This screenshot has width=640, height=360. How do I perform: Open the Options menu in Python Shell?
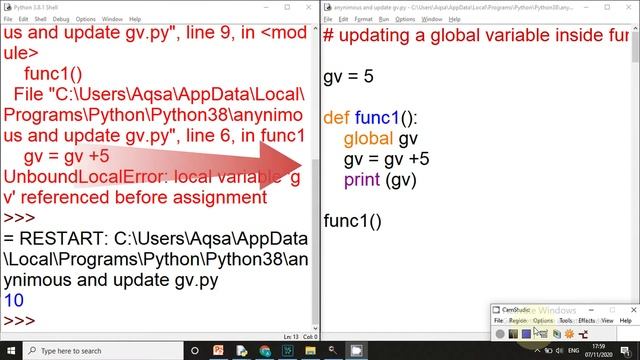[85, 19]
